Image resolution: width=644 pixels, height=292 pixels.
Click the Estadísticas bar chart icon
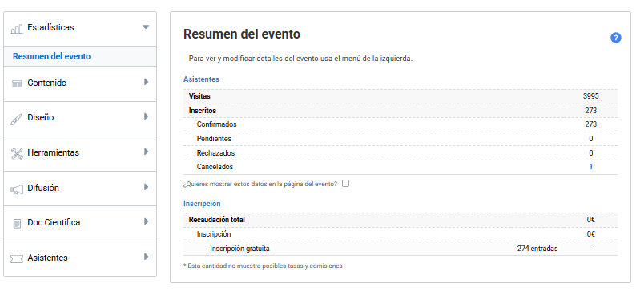coord(17,30)
